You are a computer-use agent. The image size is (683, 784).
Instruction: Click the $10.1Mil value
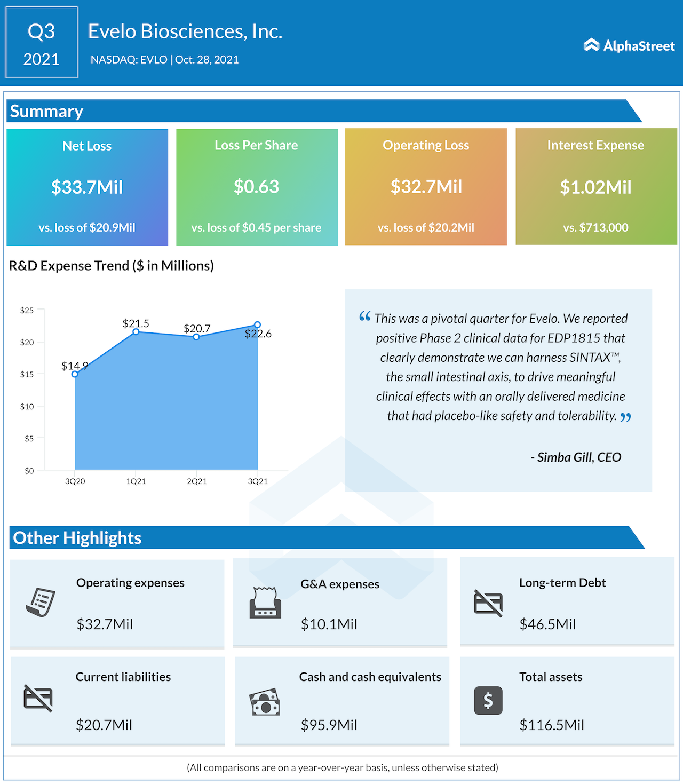329,624
